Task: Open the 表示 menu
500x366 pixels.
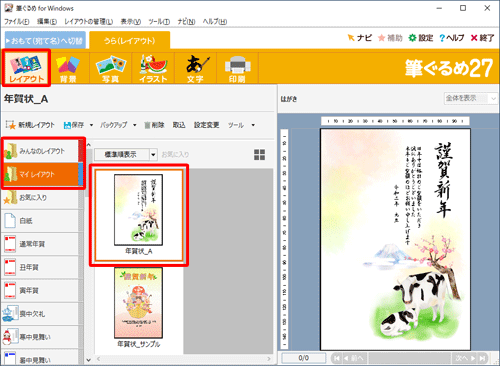Action: tap(131, 22)
